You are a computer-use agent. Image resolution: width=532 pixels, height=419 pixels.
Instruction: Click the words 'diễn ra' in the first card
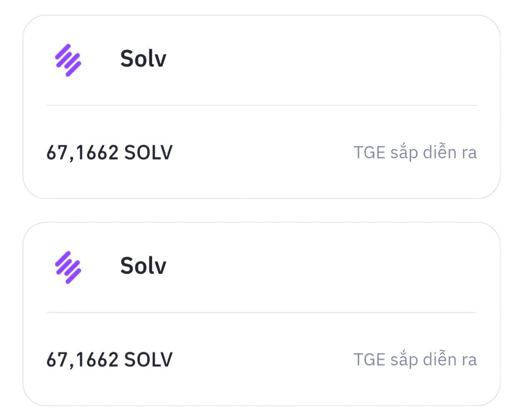point(450,152)
